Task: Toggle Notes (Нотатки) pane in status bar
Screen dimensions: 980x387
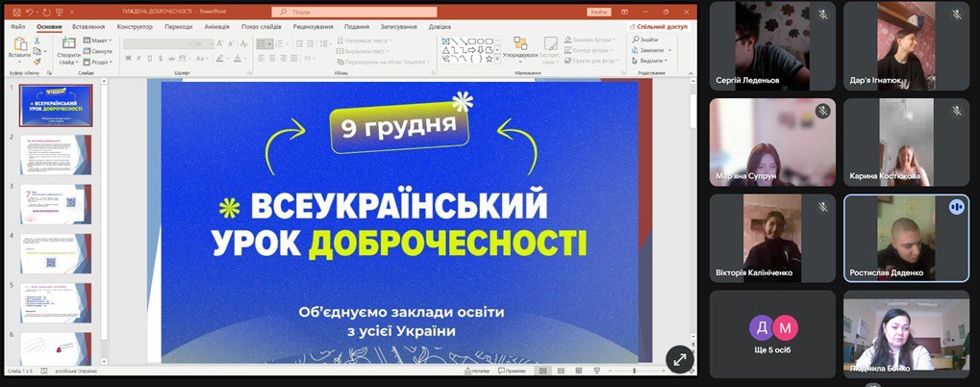Action: click(476, 371)
